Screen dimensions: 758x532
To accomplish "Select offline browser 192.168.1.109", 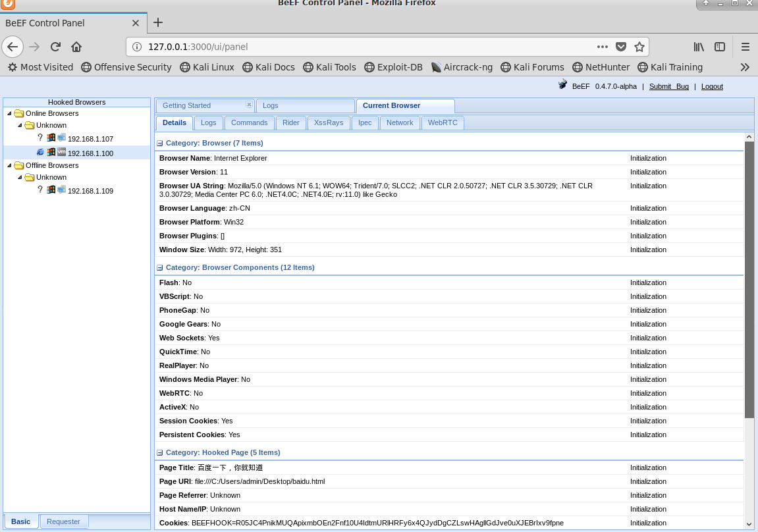I will pos(90,191).
